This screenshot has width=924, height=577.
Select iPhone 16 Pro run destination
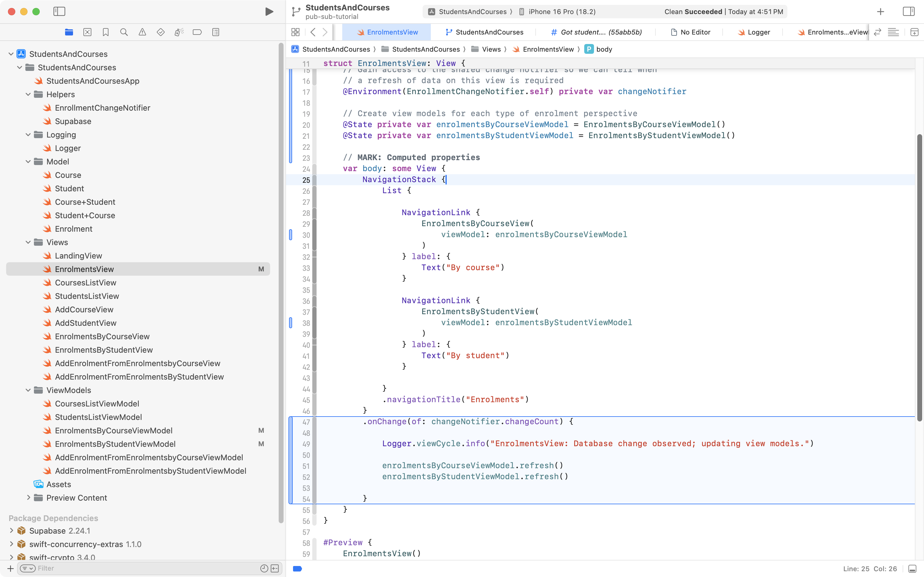[x=562, y=11]
